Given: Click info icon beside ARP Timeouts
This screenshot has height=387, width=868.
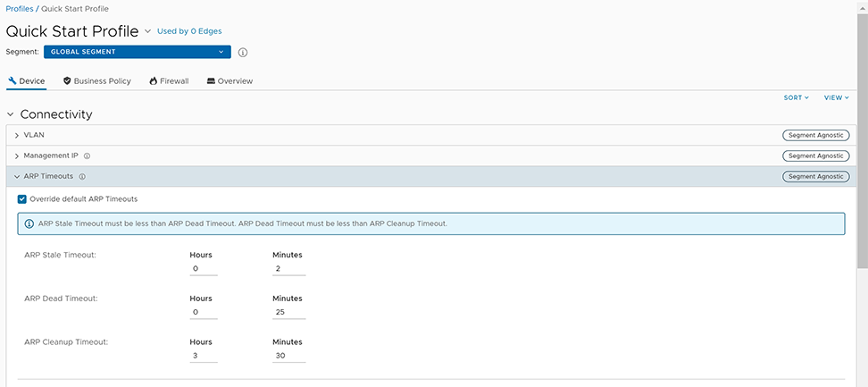Looking at the screenshot, I should click(82, 177).
